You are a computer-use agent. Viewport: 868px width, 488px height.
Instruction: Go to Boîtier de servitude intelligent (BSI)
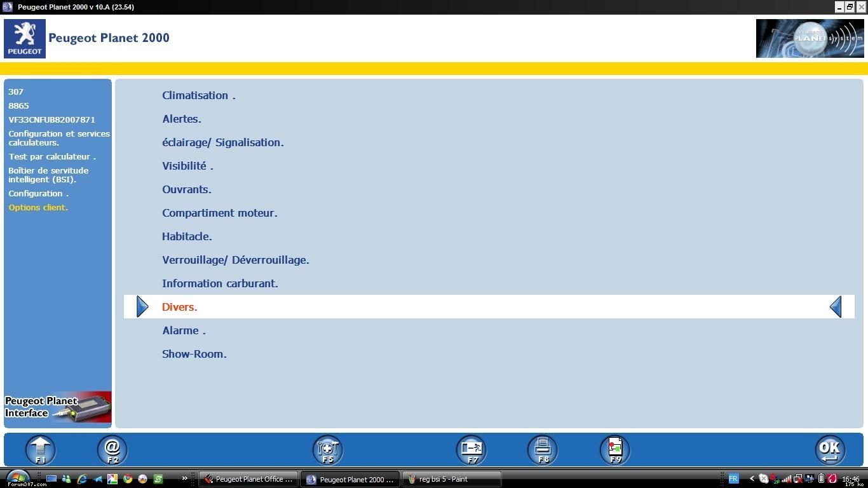[x=48, y=175]
